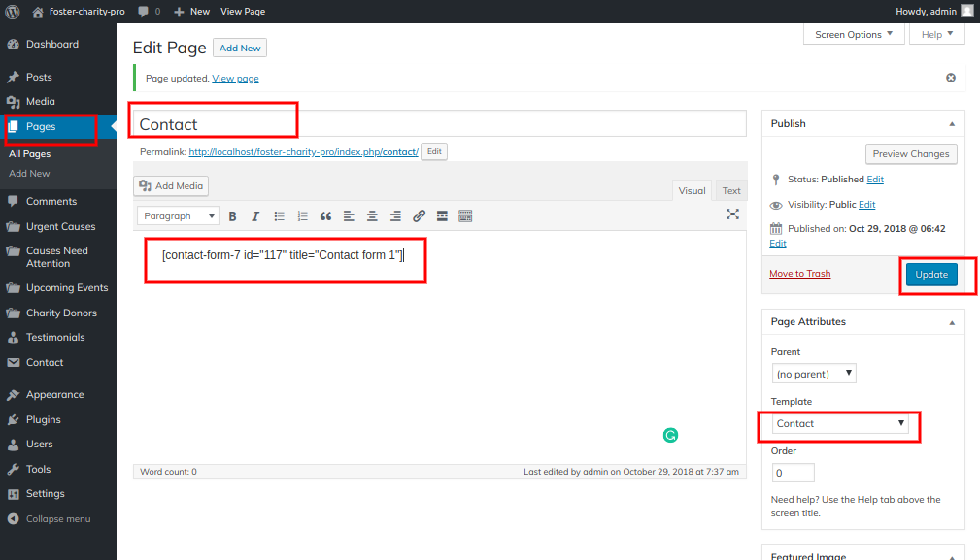Click the page title field Contact
This screenshot has height=560, width=980.
(x=439, y=123)
